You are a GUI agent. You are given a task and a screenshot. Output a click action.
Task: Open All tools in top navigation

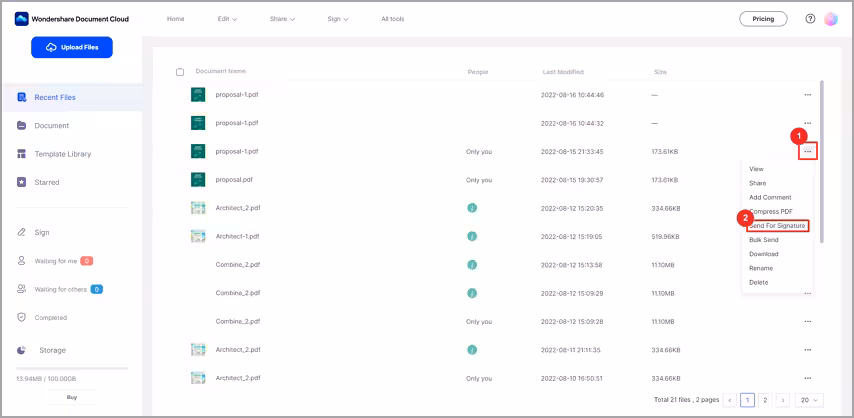tap(393, 19)
